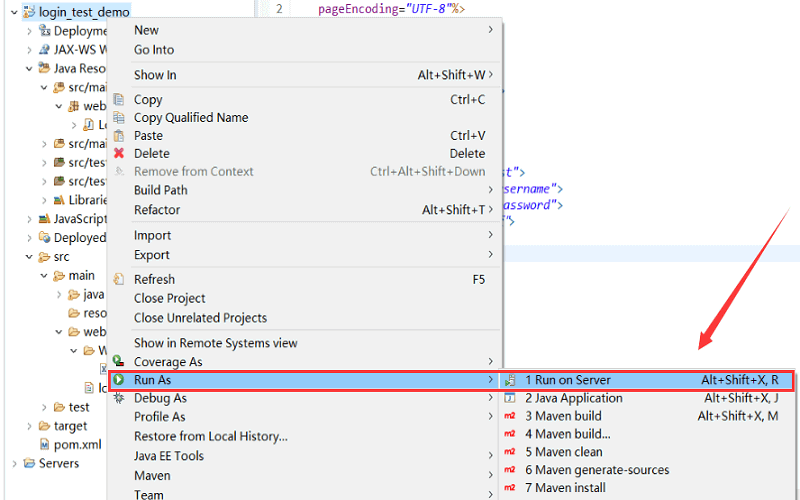Click the m2 icon beside Maven build
This screenshot has height=500, width=800.
(509, 416)
